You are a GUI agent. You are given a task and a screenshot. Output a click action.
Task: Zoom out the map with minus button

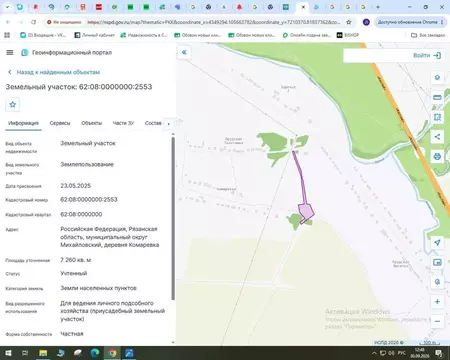point(437,321)
